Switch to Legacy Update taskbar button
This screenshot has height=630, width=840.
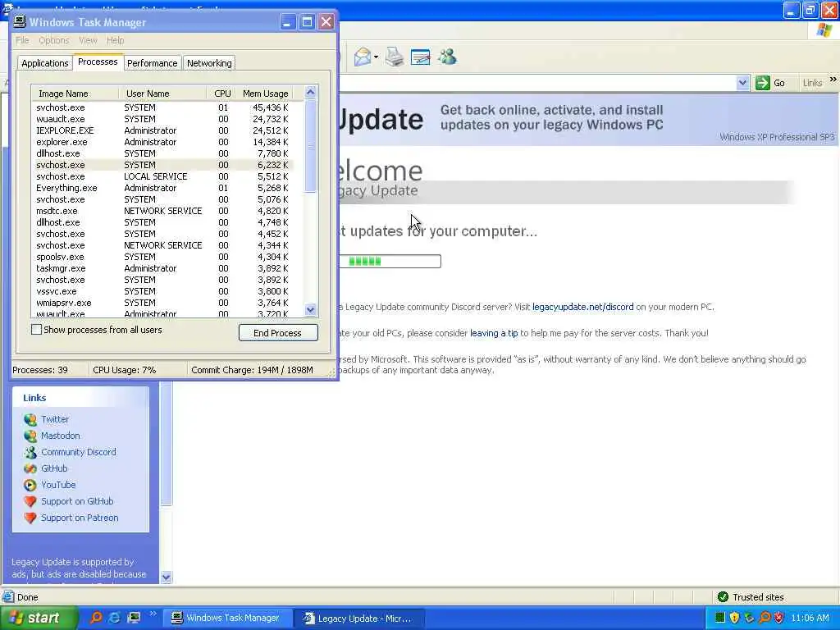click(x=360, y=619)
